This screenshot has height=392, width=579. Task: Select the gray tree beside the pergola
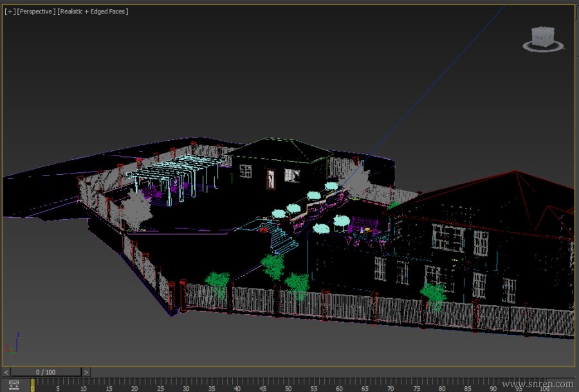tap(136, 207)
